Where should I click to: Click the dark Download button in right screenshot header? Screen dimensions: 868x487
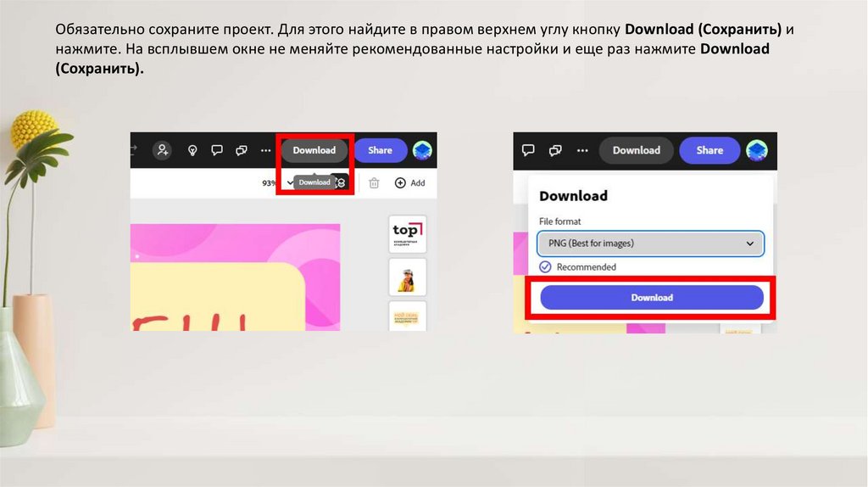coord(636,150)
